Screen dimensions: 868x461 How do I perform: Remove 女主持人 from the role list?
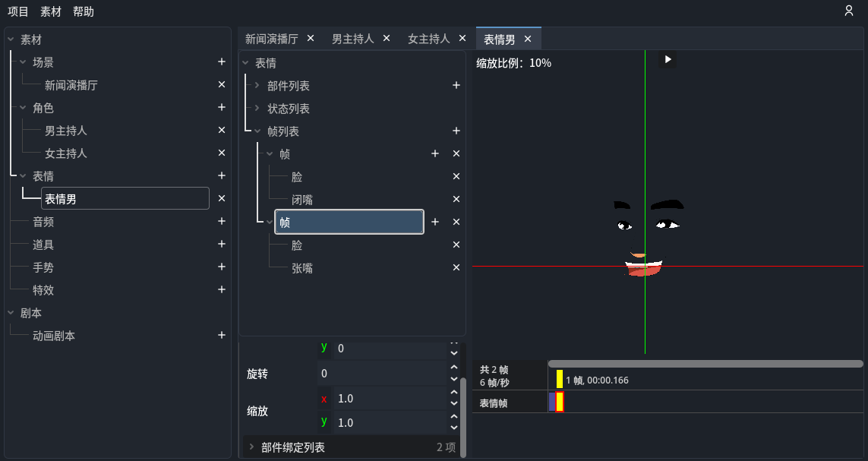(x=222, y=153)
